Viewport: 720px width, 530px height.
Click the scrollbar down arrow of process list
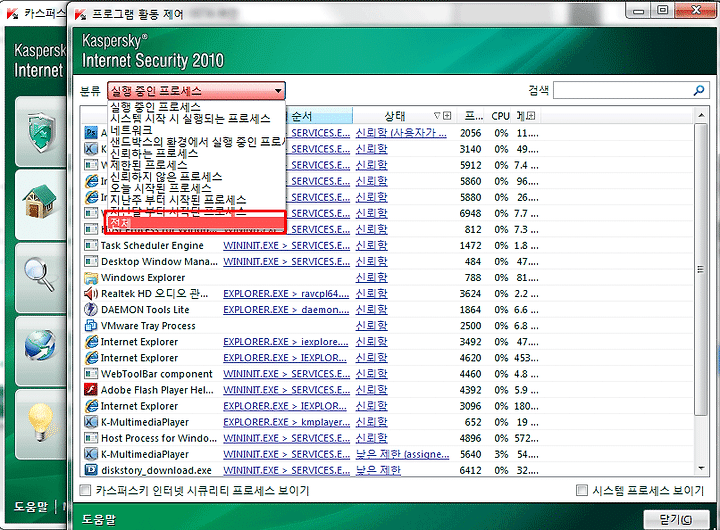pos(701,468)
